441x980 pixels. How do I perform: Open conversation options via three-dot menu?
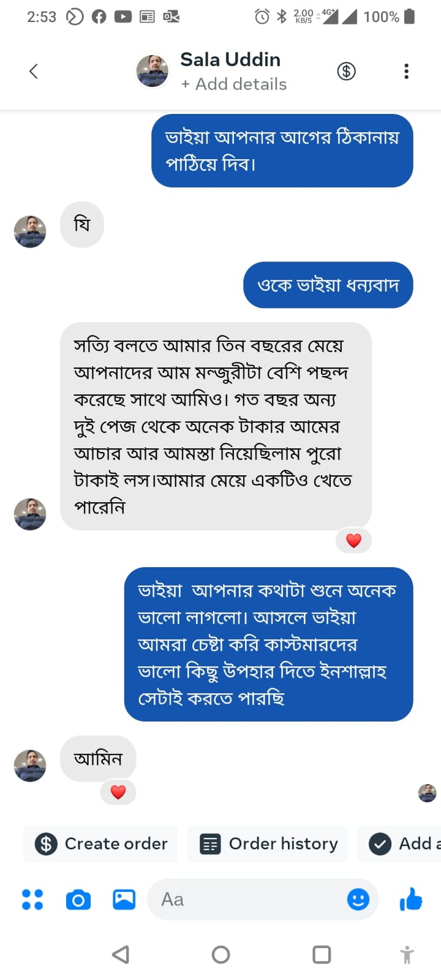(x=406, y=71)
